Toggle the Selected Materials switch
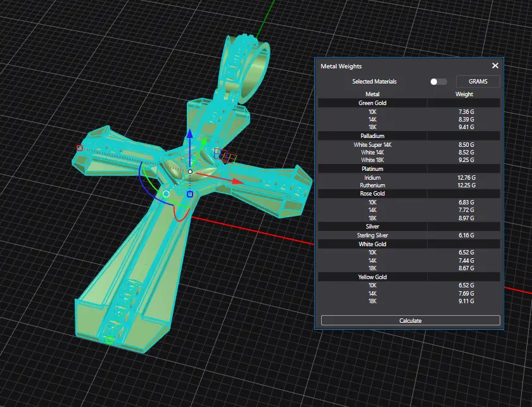Image resolution: width=532 pixels, height=407 pixels. (438, 82)
